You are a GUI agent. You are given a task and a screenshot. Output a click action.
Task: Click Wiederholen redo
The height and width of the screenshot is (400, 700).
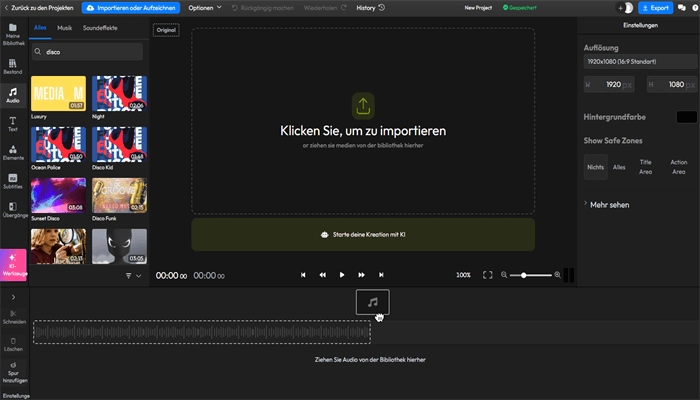coord(325,8)
